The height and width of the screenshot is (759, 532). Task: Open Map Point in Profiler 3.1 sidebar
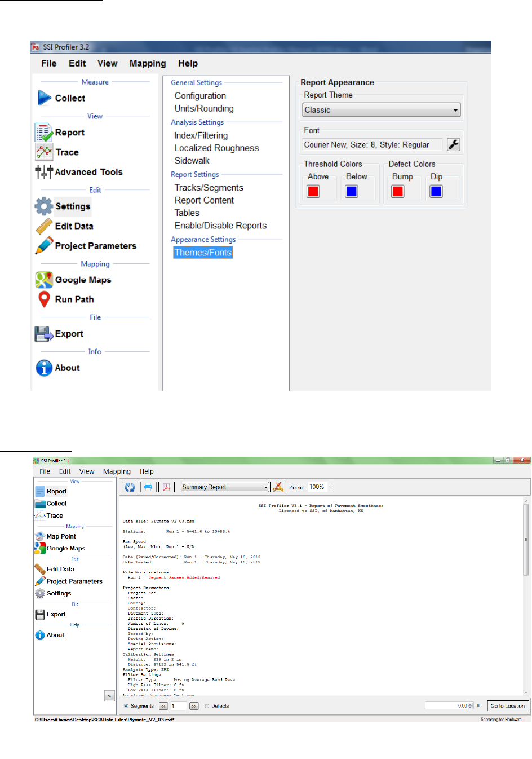click(55, 536)
